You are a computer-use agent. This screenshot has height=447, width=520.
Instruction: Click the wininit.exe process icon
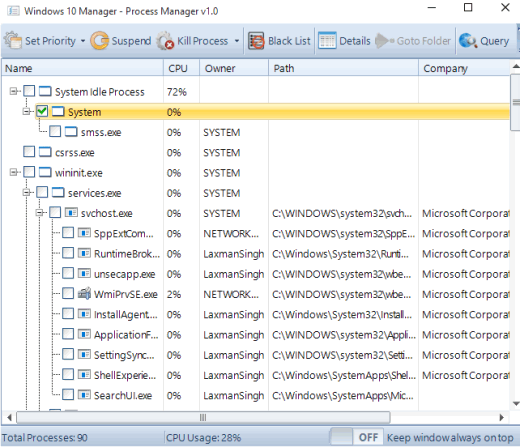pos(45,172)
